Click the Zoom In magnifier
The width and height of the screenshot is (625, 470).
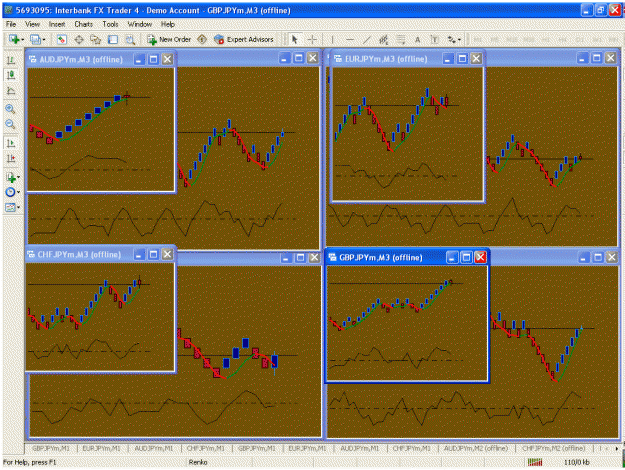(11, 108)
